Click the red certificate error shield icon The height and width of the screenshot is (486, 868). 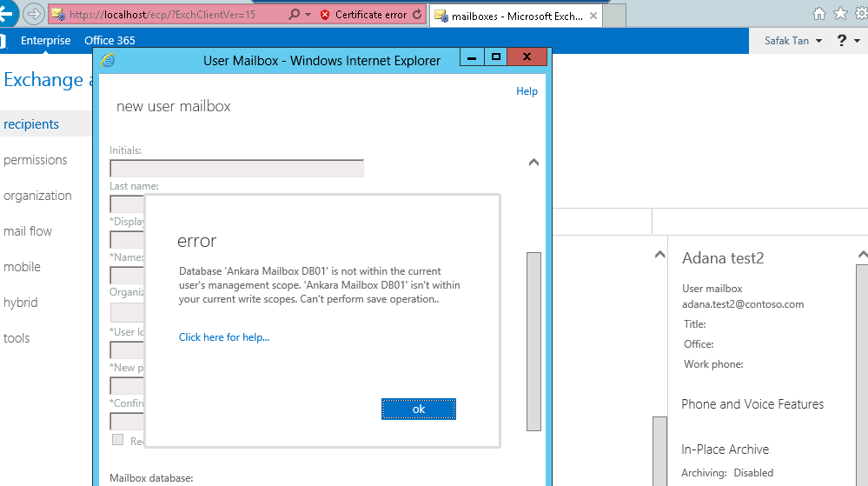coord(326,15)
